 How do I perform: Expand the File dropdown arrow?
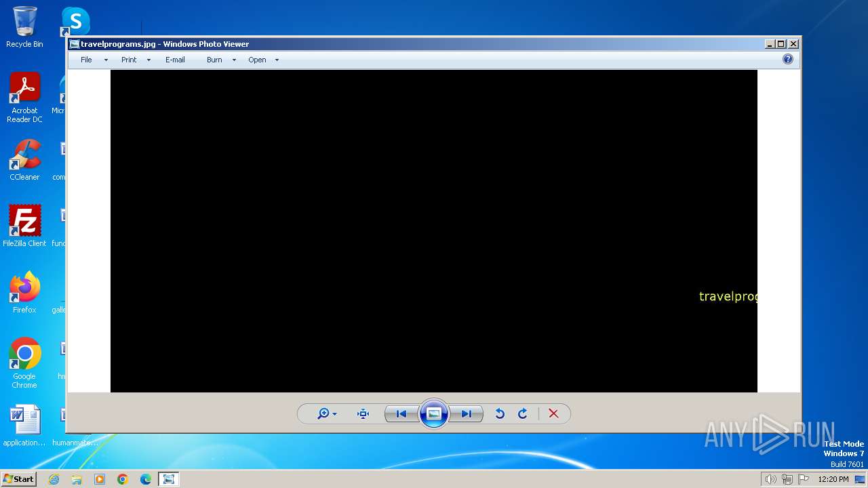click(106, 60)
